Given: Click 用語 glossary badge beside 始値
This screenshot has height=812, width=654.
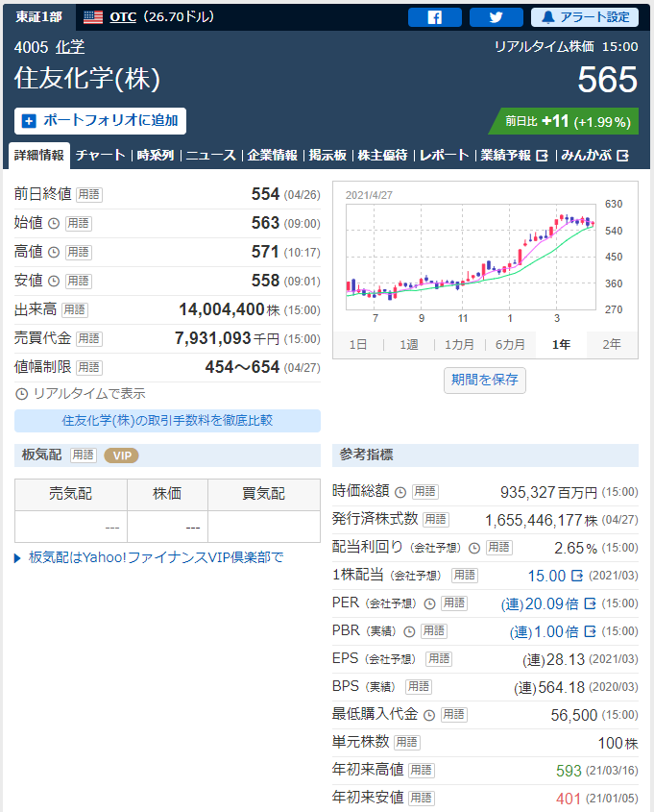Looking at the screenshot, I should (79, 224).
